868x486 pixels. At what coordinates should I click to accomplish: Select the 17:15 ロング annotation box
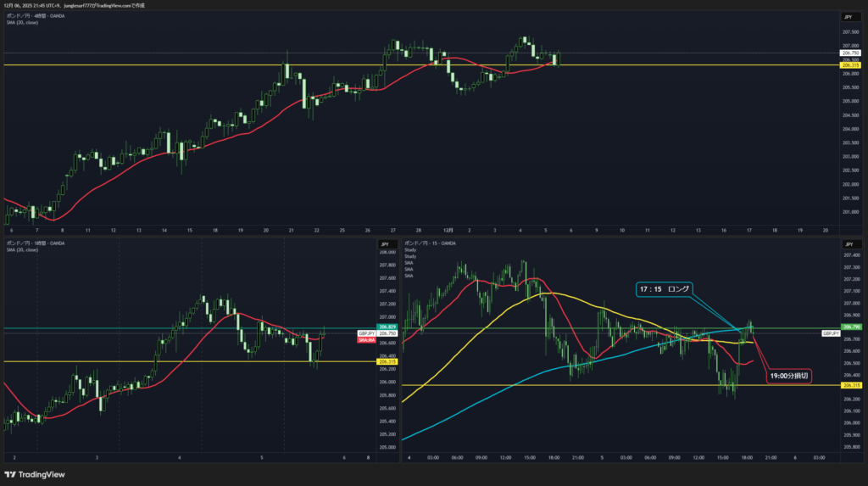(x=665, y=289)
